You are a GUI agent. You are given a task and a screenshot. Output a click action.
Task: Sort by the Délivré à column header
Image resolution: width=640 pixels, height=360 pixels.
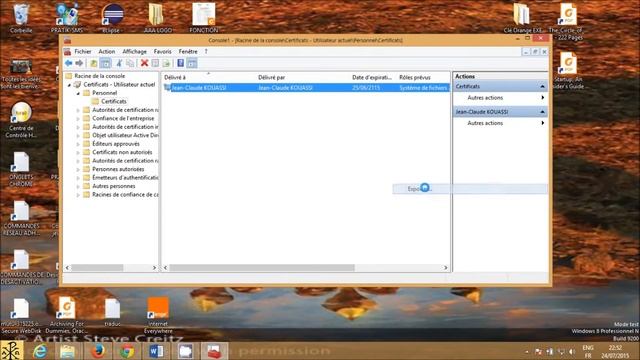click(x=209, y=77)
